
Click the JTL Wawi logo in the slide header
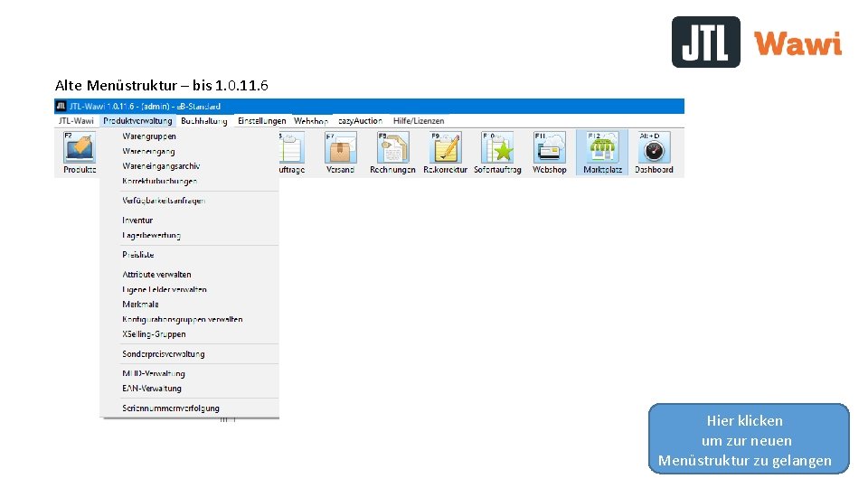click(757, 42)
